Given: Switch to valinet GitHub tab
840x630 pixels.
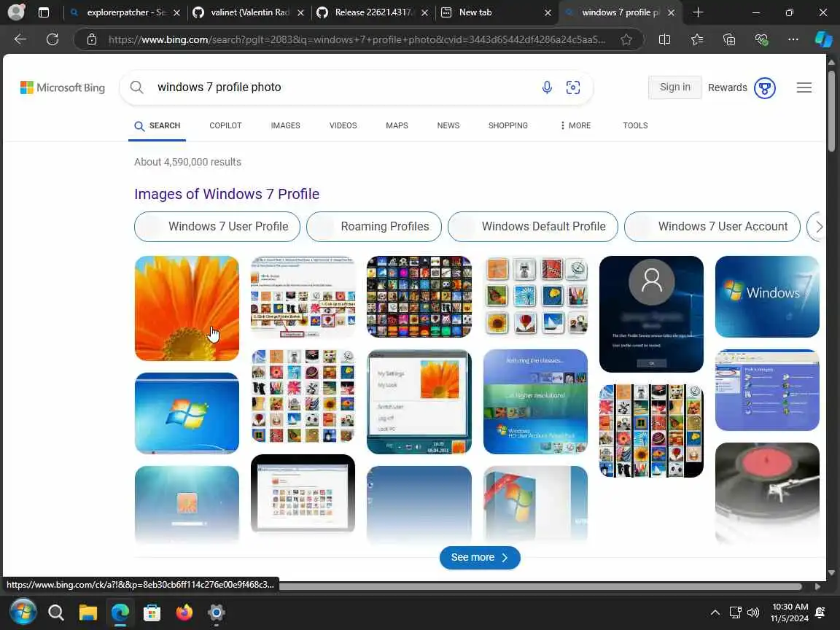Looking at the screenshot, I should pyautogui.click(x=249, y=12).
